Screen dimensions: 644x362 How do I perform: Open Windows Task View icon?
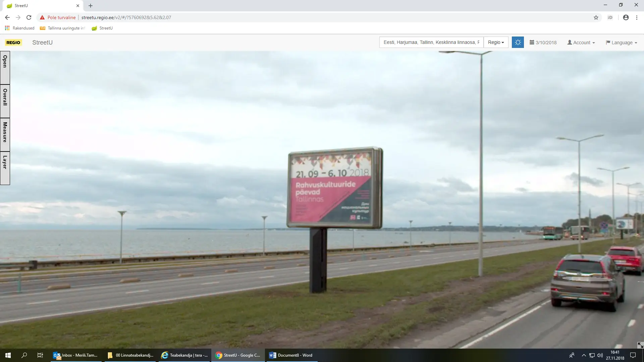pyautogui.click(x=40, y=355)
